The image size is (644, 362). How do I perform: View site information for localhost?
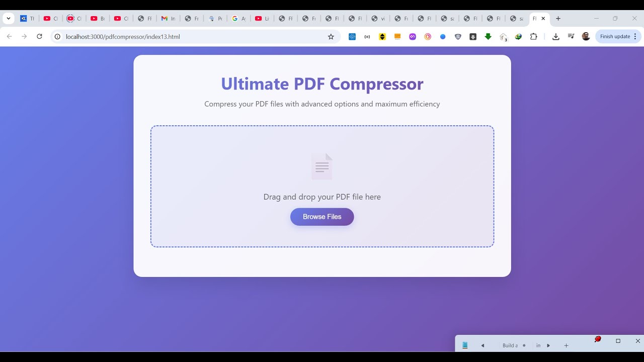click(57, 37)
